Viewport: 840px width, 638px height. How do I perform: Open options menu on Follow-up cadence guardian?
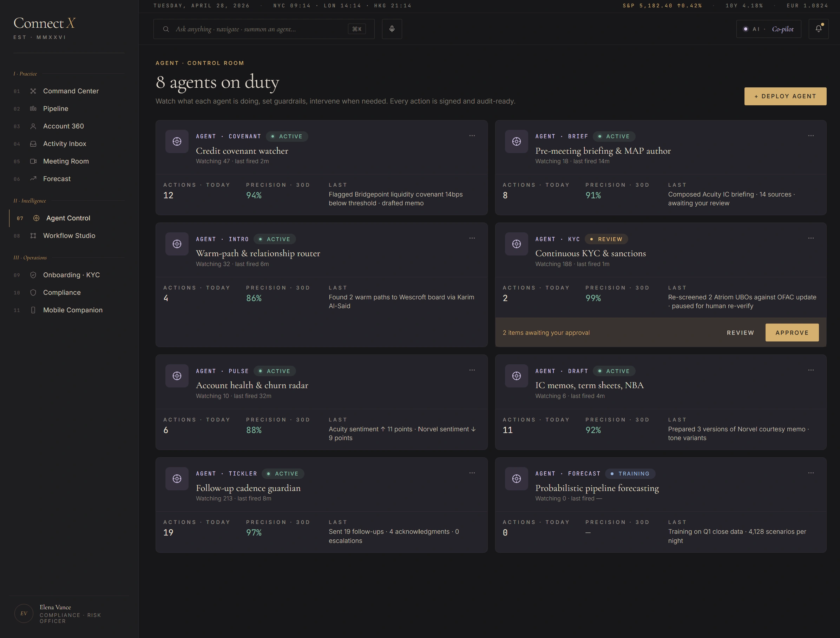(472, 472)
